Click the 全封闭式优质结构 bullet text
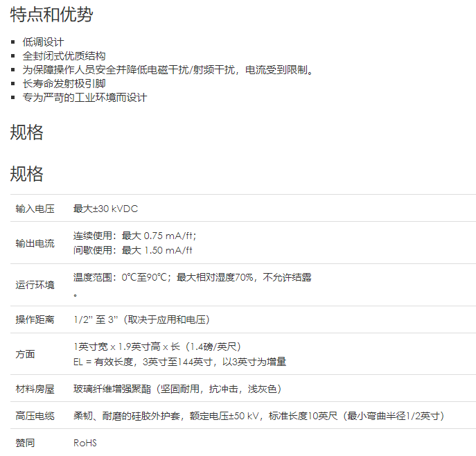Viewport: 476px width, 456px height. [64, 56]
